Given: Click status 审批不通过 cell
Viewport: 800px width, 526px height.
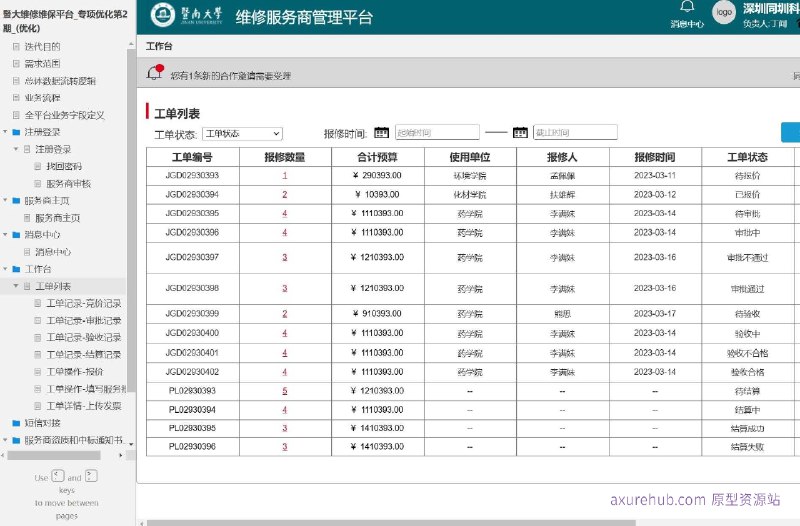Looking at the screenshot, I should pyautogui.click(x=747, y=258).
